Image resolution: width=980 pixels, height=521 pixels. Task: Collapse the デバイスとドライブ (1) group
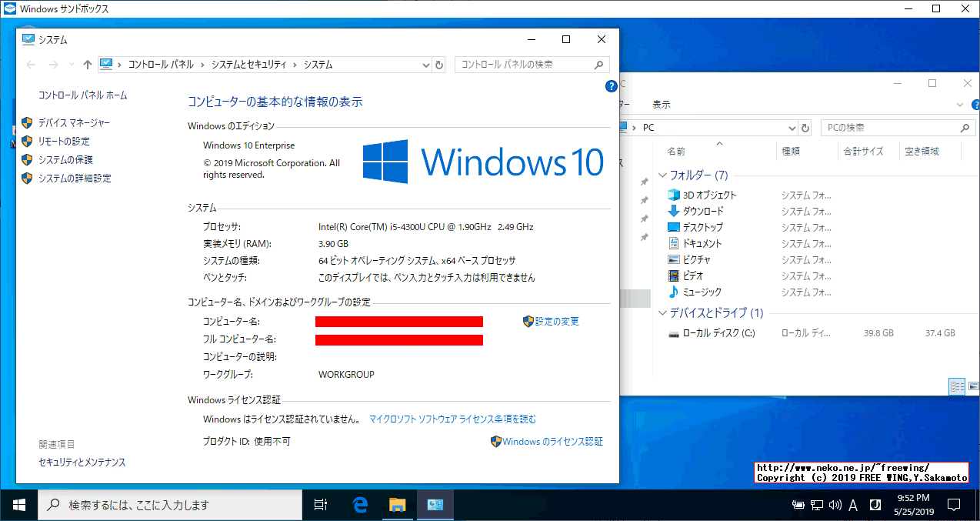pos(662,312)
